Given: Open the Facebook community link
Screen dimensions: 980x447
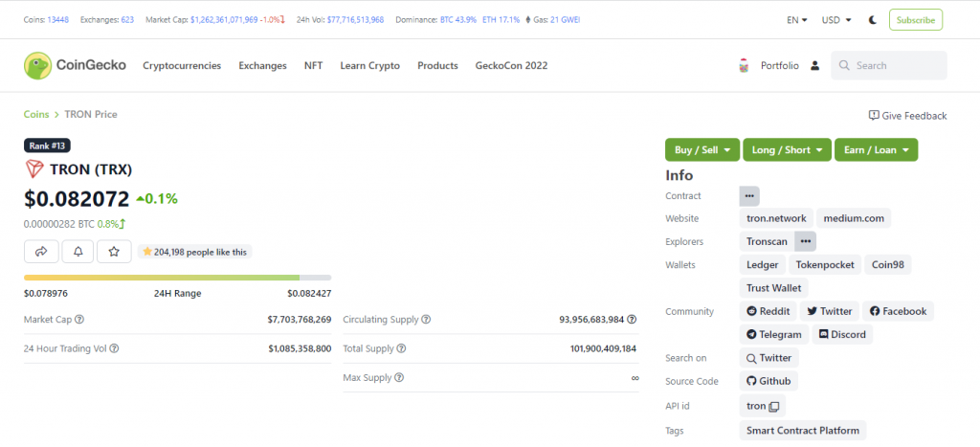Looking at the screenshot, I should coord(898,311).
